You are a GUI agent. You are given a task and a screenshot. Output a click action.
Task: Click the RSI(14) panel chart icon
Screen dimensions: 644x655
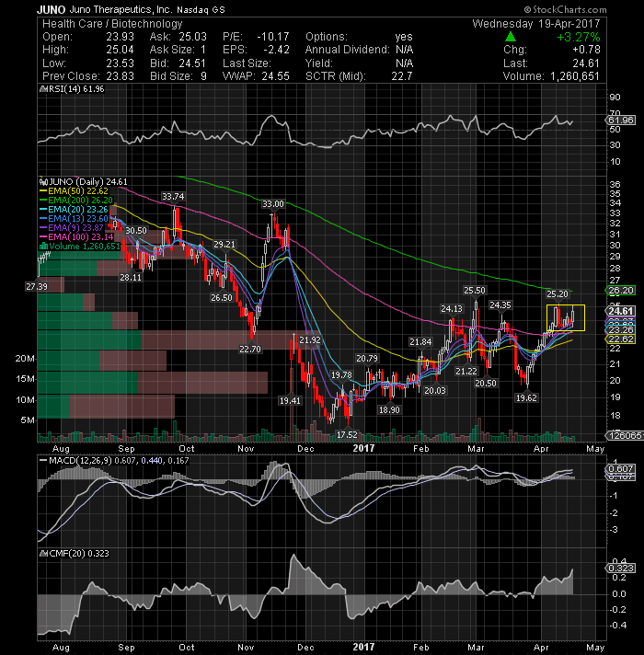click(x=42, y=89)
